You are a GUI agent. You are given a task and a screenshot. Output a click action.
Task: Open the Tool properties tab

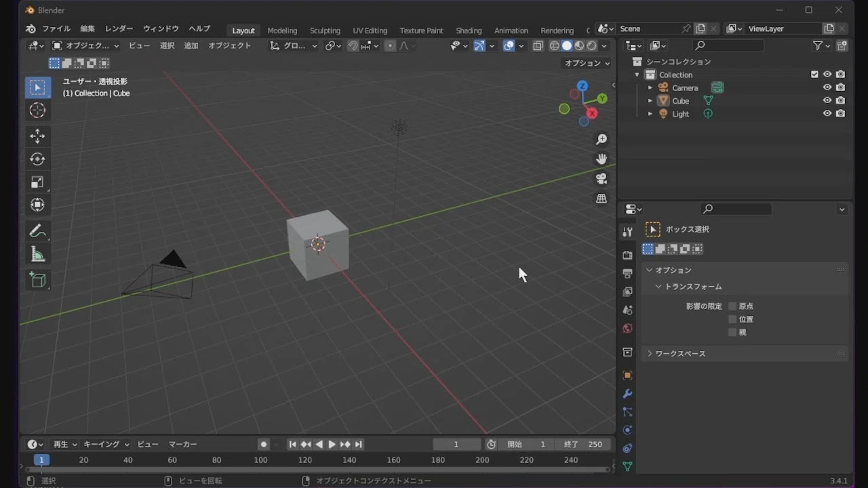627,232
